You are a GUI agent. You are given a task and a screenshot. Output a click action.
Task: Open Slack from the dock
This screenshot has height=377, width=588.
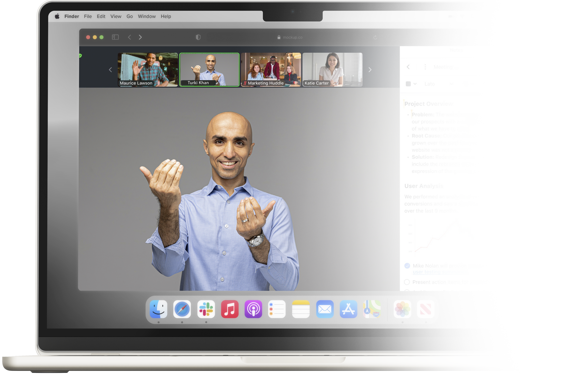[x=206, y=309]
